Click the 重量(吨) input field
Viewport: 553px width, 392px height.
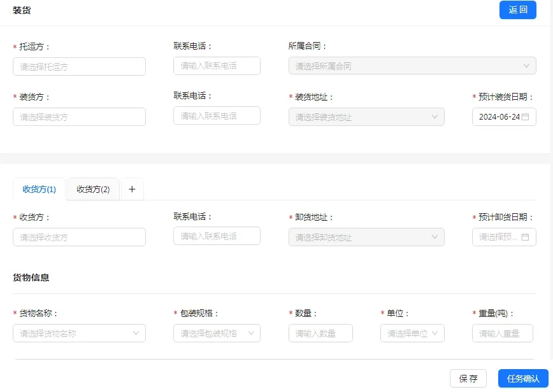[x=502, y=333]
